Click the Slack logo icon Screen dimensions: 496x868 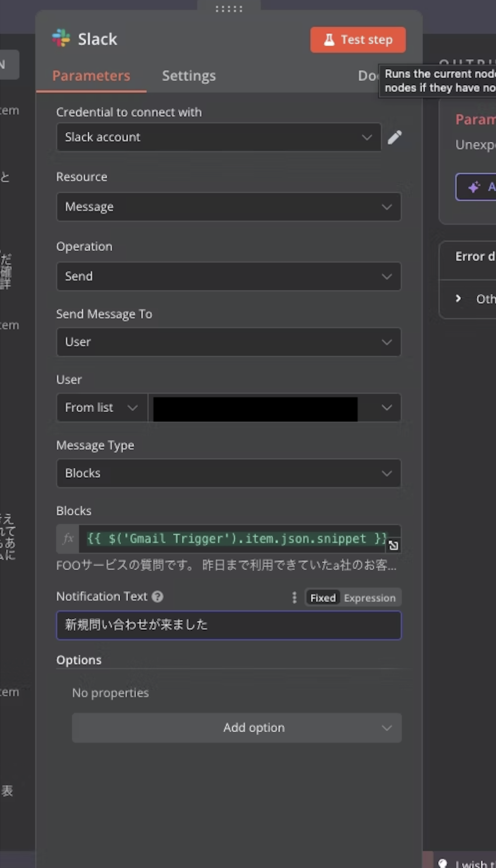(61, 38)
